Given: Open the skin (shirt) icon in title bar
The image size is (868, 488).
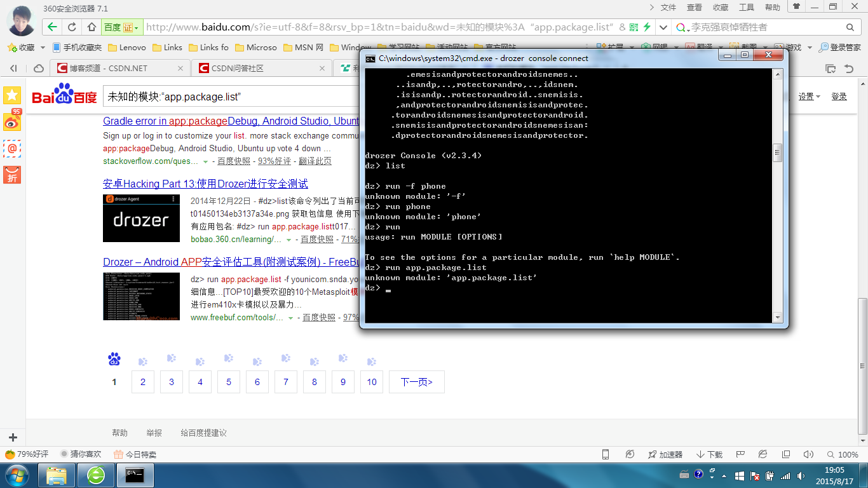Looking at the screenshot, I should click(x=796, y=7).
